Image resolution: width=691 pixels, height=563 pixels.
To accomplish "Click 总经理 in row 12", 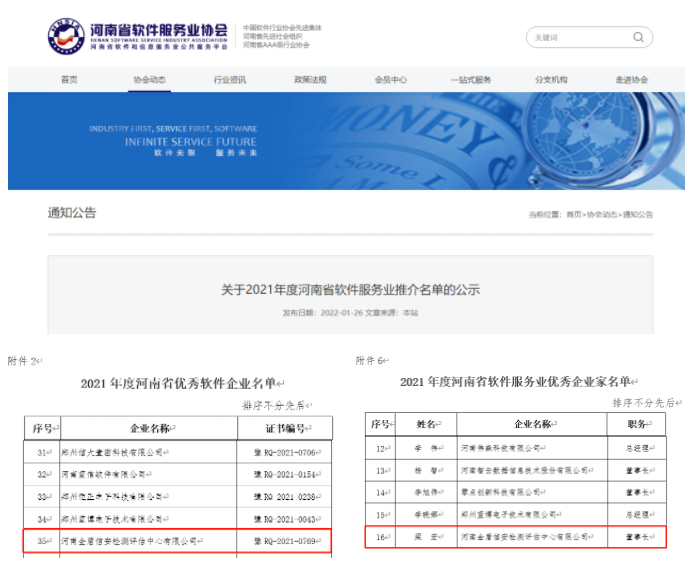I will (x=637, y=448).
